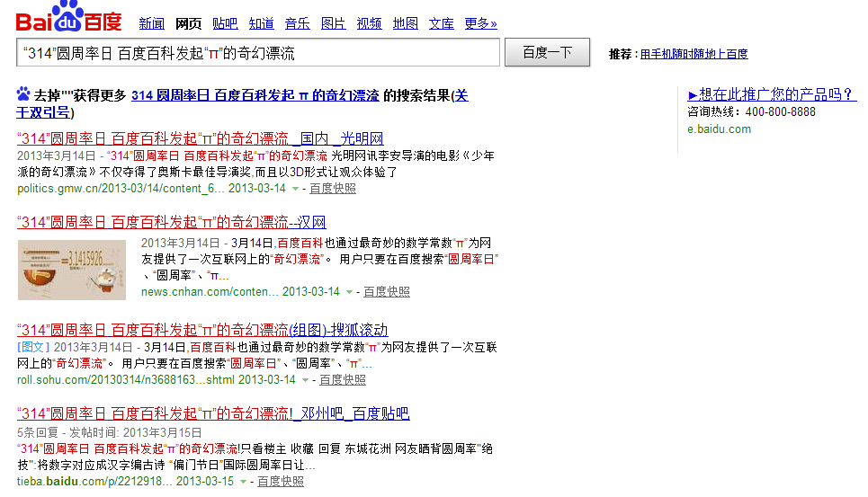
Task: Click the roll.sohu.com green URL
Action: click(x=126, y=380)
